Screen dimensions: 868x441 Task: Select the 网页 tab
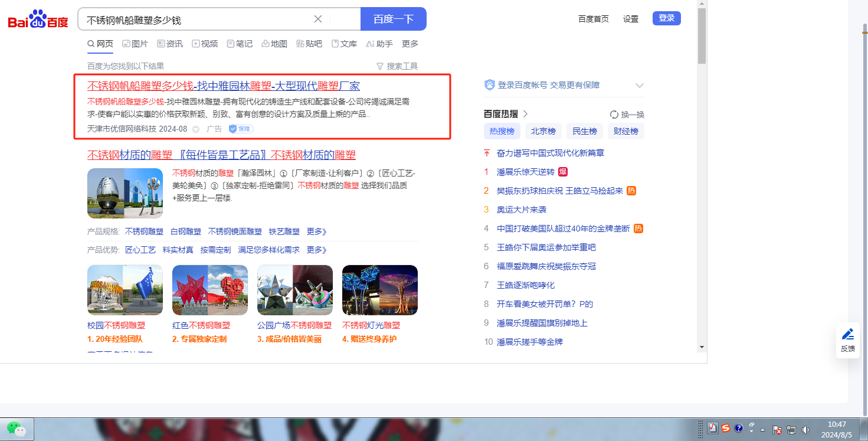(100, 44)
